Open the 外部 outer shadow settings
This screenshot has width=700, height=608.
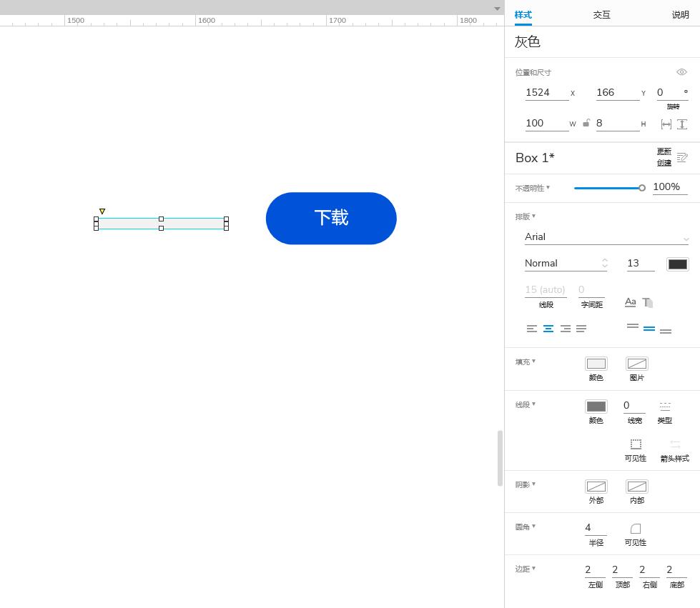pyautogui.click(x=596, y=487)
